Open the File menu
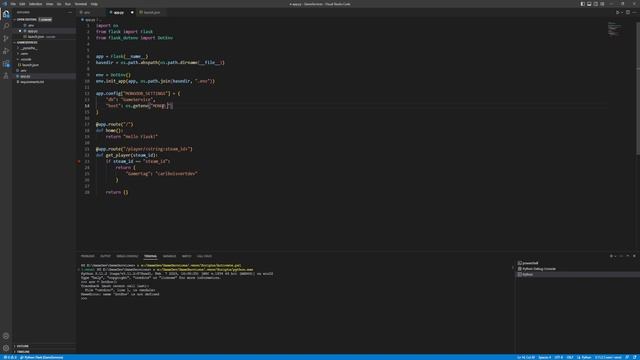 pyautogui.click(x=13, y=4)
